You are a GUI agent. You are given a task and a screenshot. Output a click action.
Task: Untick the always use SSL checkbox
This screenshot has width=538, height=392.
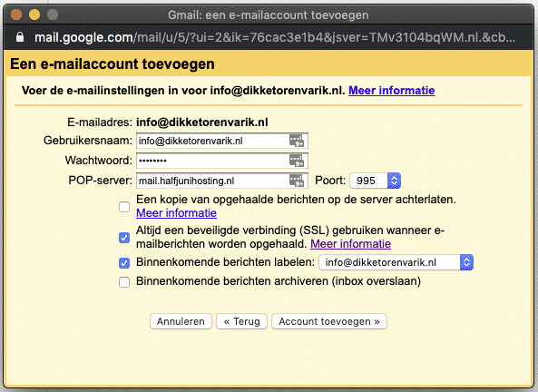coord(124,238)
